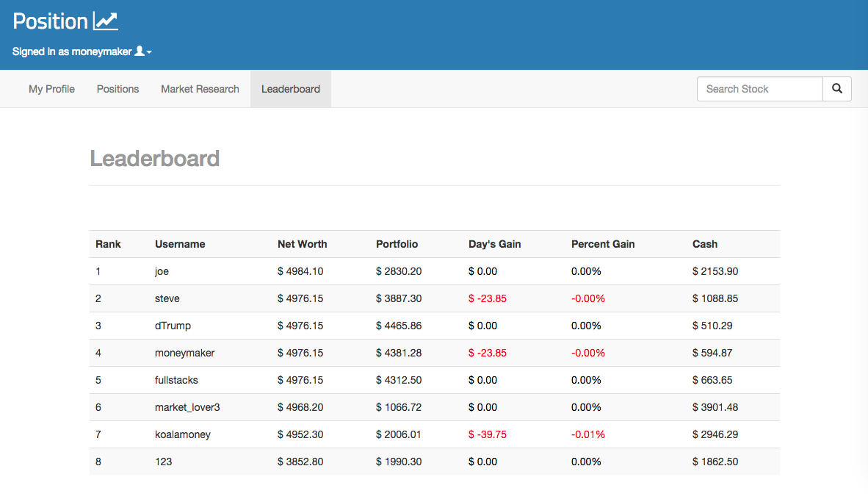
Task: Click the Cash column header
Action: pyautogui.click(x=705, y=244)
